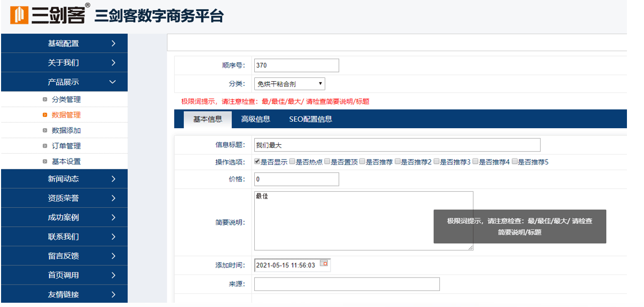Uncheck the 是否显示 checkbox
Viewport: 644px width, 307px height.
tap(257, 161)
